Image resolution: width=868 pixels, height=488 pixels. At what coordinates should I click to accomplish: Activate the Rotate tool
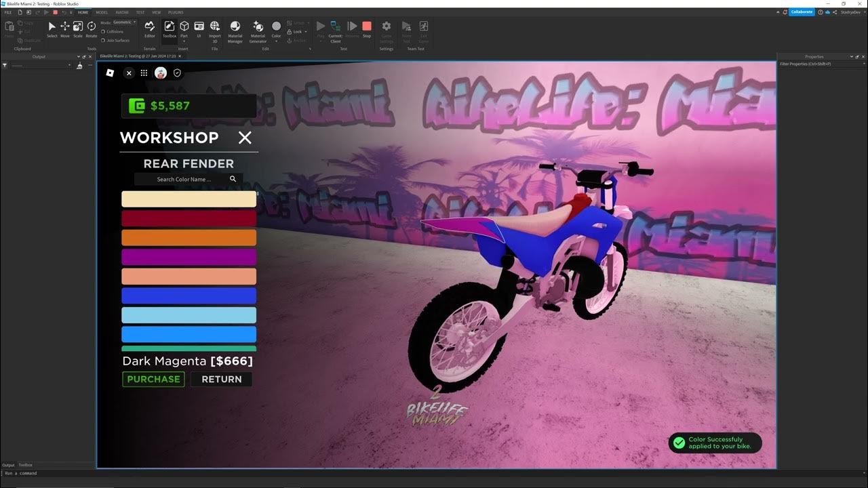click(x=92, y=29)
